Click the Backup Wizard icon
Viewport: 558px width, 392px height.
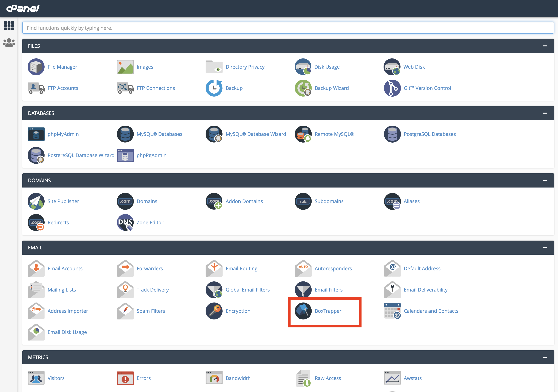[303, 88]
